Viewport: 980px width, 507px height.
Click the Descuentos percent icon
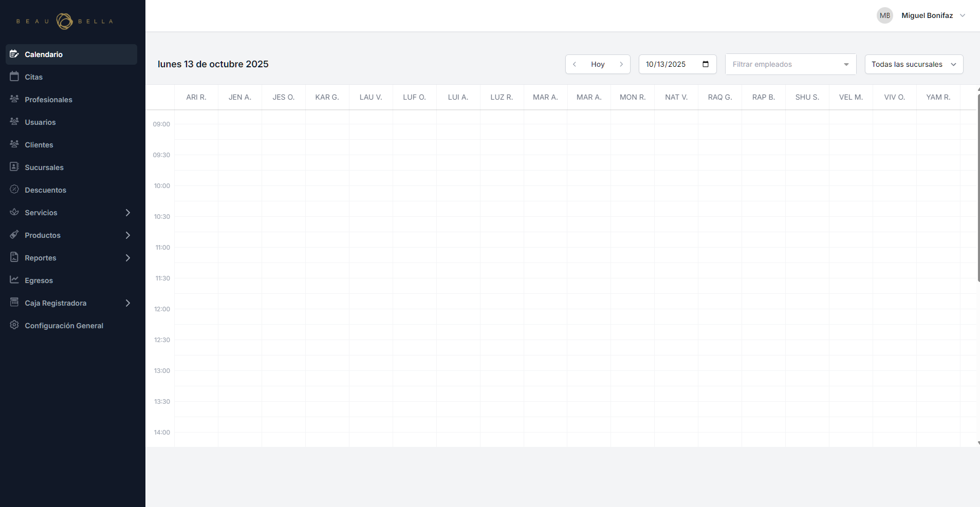click(x=14, y=190)
